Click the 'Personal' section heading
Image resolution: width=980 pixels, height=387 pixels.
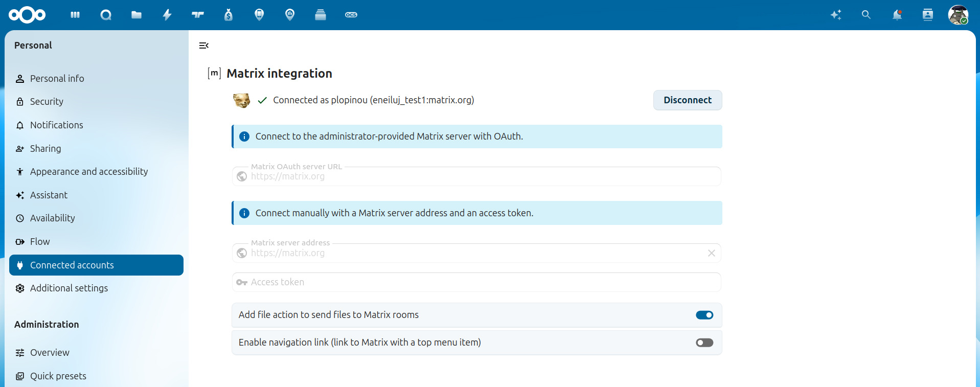(33, 45)
